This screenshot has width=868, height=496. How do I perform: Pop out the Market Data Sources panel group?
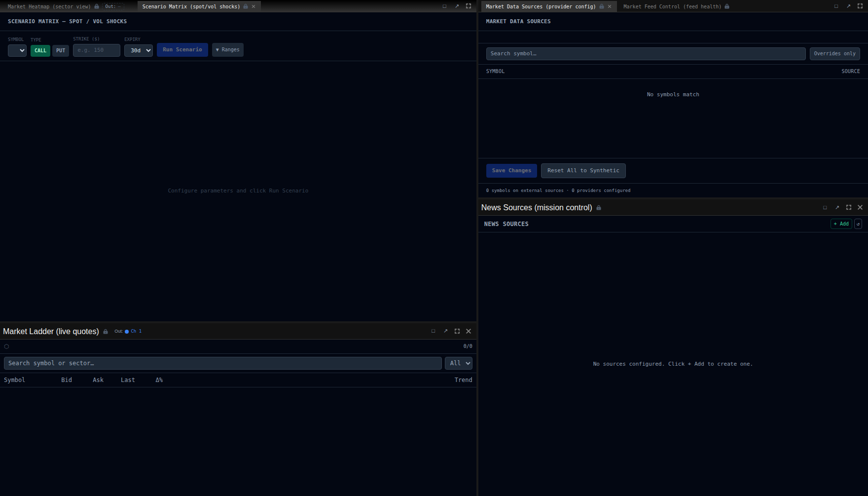(x=848, y=6)
